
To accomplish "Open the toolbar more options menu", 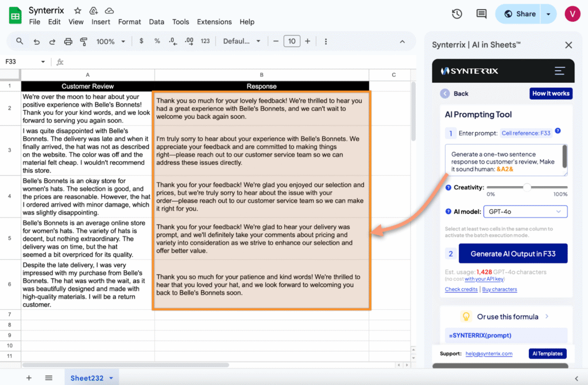I will coord(326,41).
